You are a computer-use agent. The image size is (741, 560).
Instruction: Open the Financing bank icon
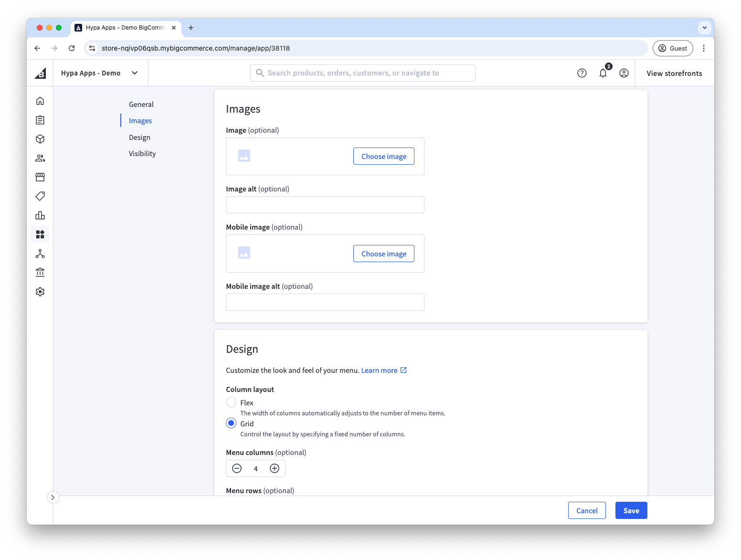[x=40, y=273]
